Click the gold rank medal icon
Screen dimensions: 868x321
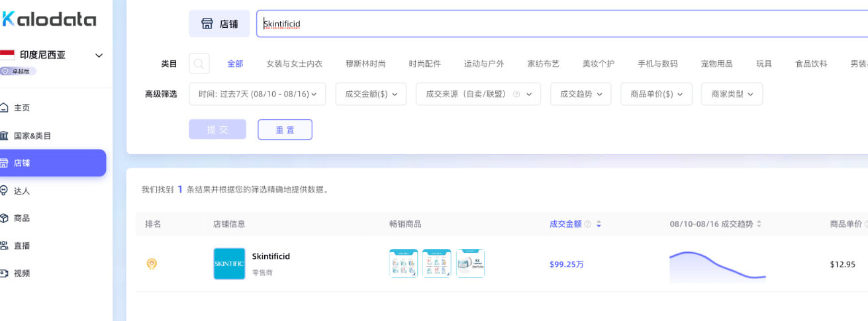coord(152,264)
